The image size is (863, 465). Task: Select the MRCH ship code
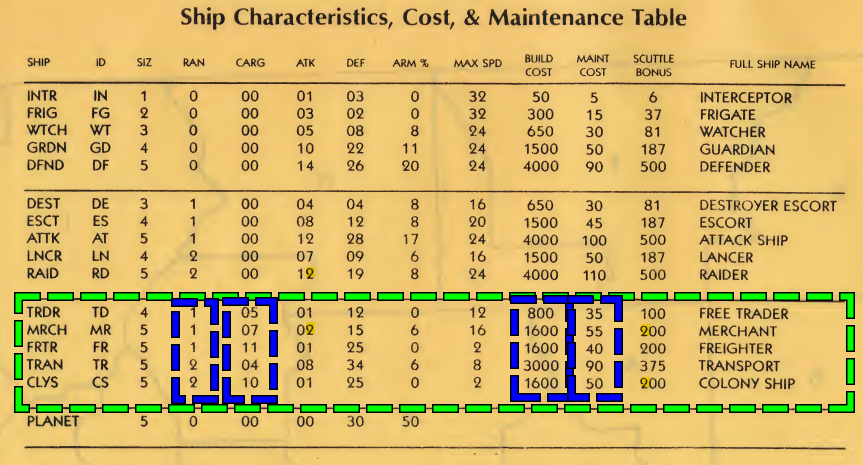point(47,330)
